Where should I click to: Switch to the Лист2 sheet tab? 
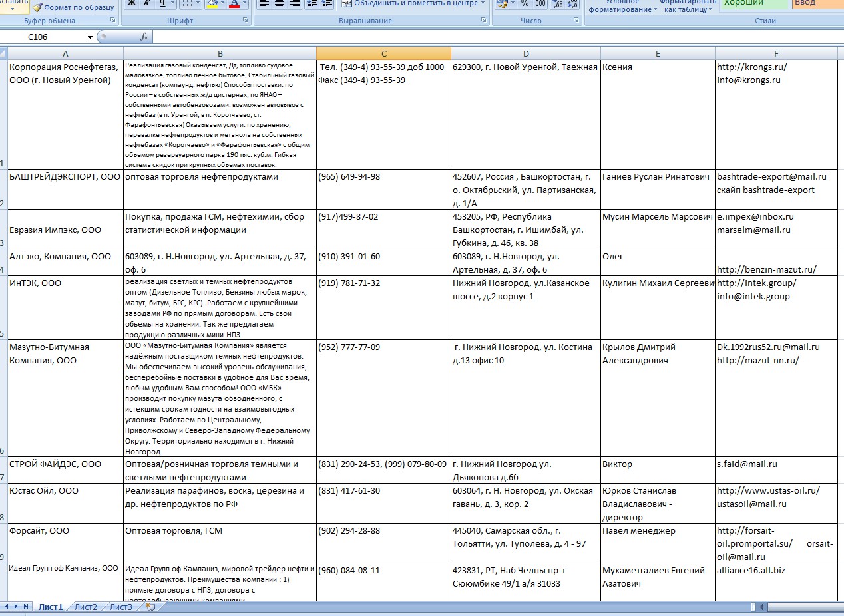click(x=85, y=607)
